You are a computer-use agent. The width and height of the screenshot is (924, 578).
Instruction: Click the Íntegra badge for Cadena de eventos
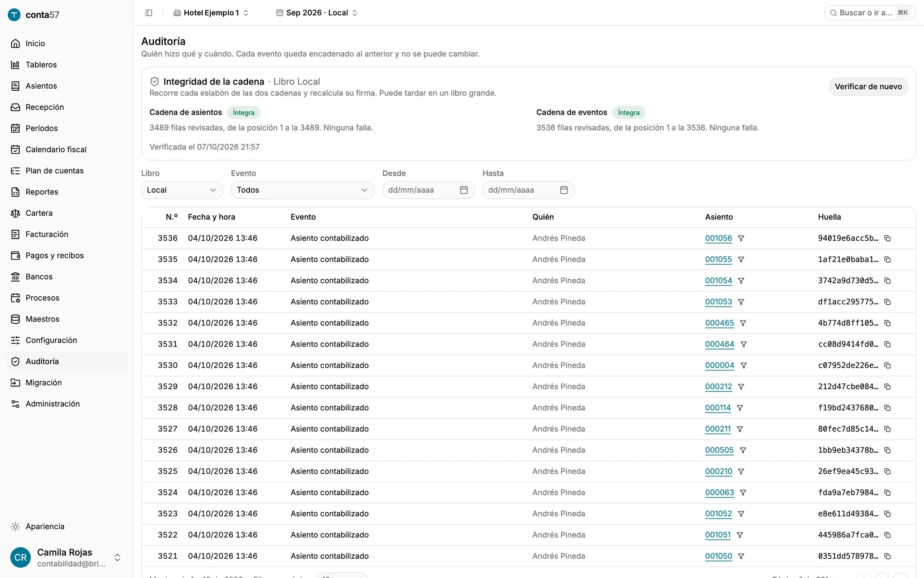(x=628, y=113)
